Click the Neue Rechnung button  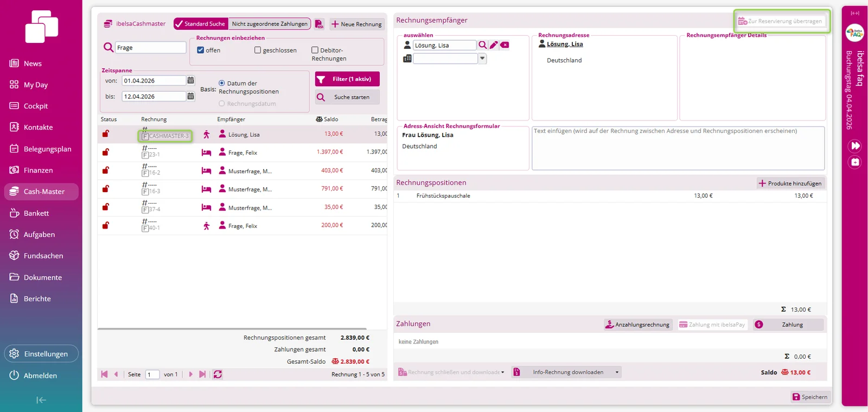pyautogui.click(x=356, y=24)
